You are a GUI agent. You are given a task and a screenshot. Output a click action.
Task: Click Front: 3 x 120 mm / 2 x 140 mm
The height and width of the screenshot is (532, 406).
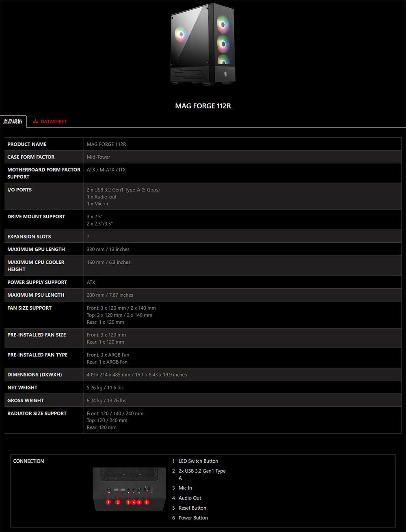coord(121,308)
